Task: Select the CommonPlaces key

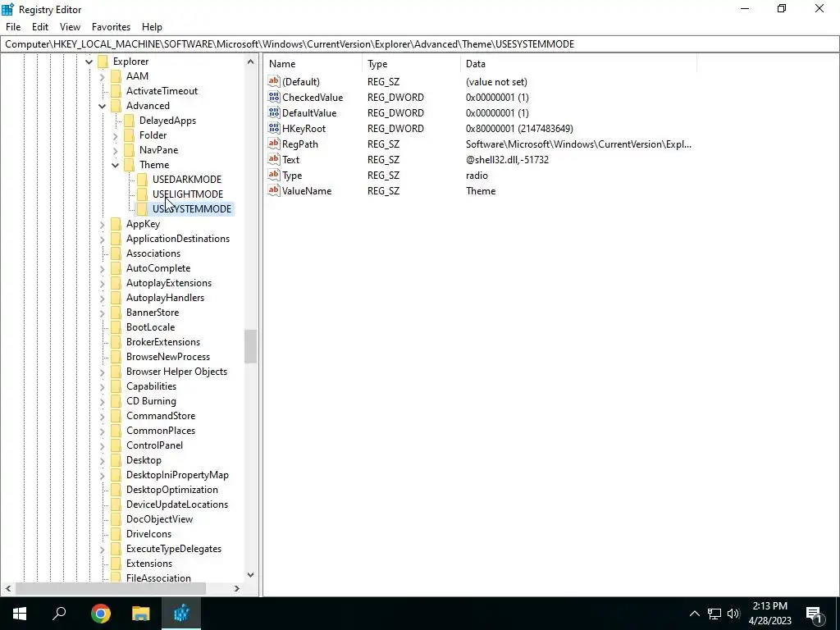Action: click(161, 431)
